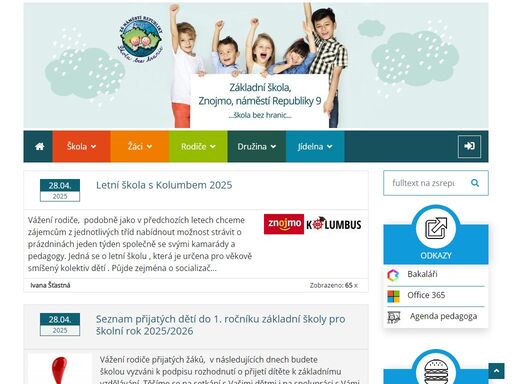Click the slogan ...škola bez hranic...
Viewport: 512px width, 384px height.
coord(260,115)
